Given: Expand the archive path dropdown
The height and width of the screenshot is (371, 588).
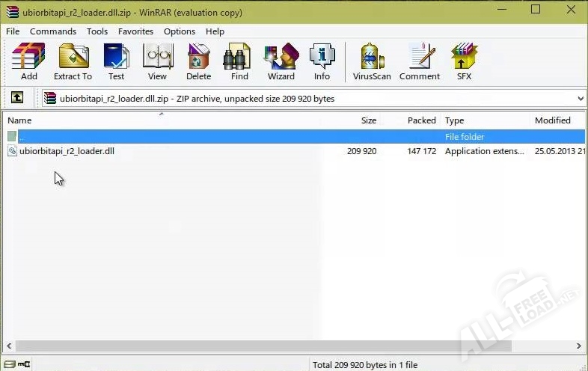Looking at the screenshot, I should click(581, 99).
